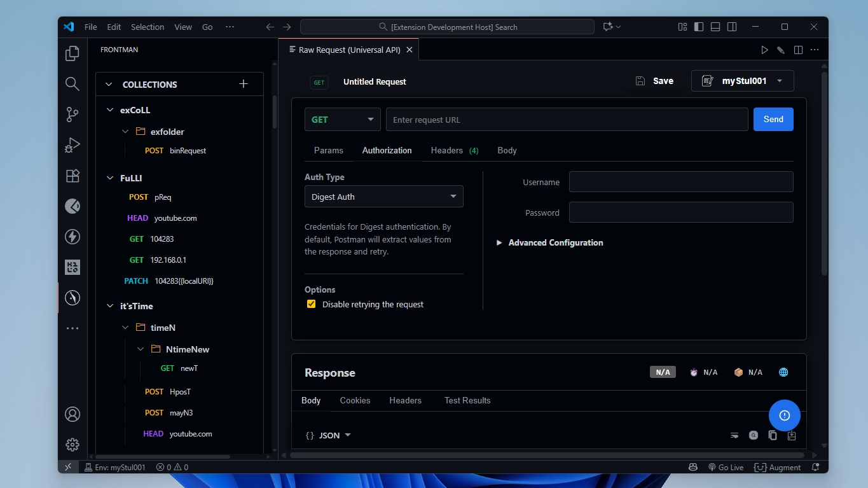Open the Frontman compass icon in the activity bar

click(x=72, y=298)
